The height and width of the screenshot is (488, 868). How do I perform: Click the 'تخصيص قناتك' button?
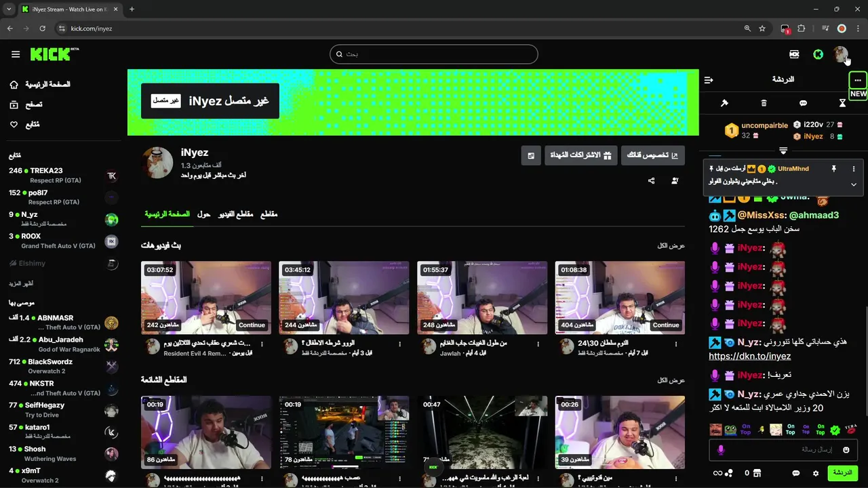tap(653, 156)
